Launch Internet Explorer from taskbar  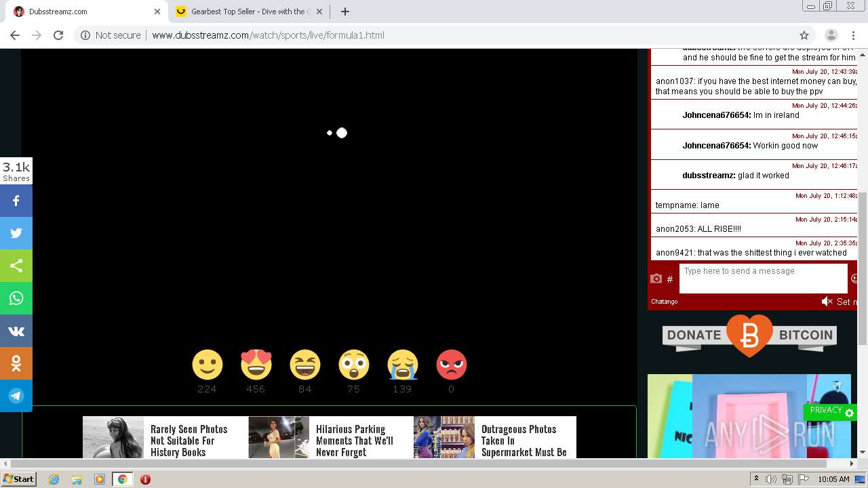click(x=54, y=479)
